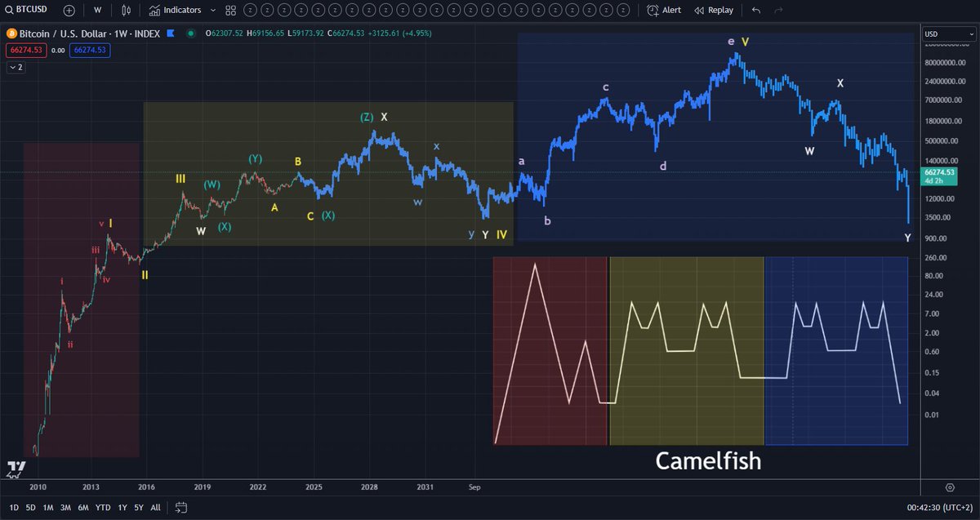This screenshot has width=980, height=520.
Task: Click the red 66274.53 sell price button
Action: tap(24, 50)
